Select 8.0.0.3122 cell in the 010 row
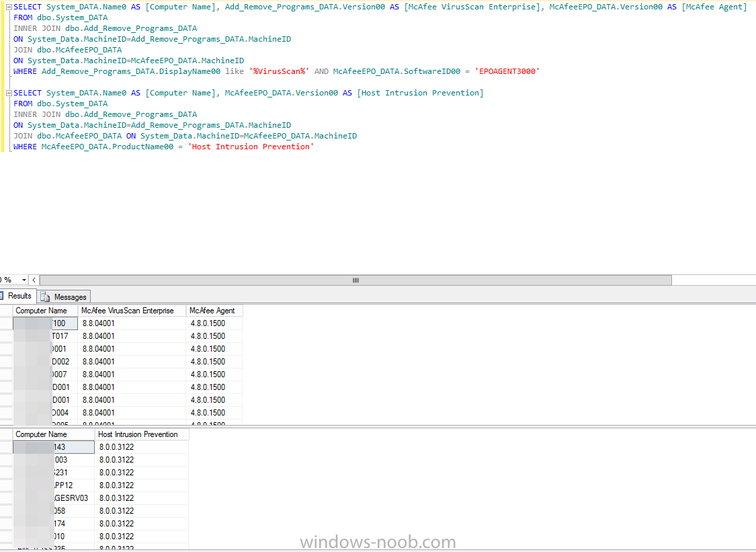The image size is (756, 552). click(x=142, y=536)
